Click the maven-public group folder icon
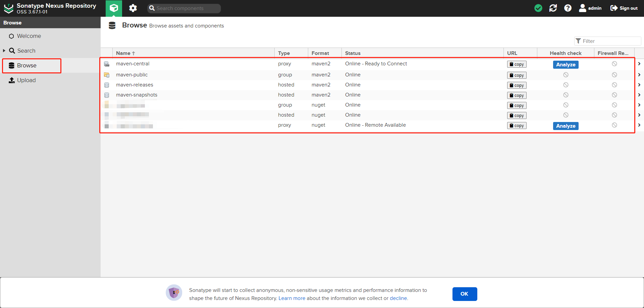644x308 pixels. [x=107, y=75]
